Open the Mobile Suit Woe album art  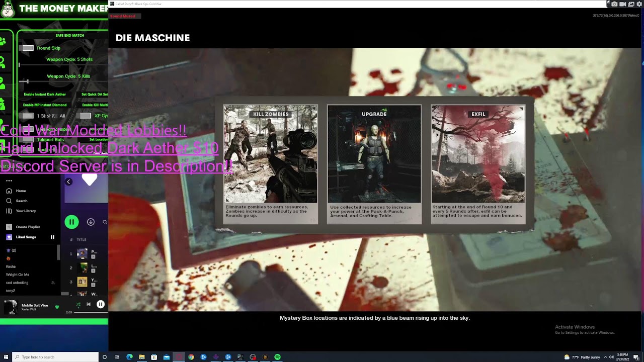click(11, 307)
